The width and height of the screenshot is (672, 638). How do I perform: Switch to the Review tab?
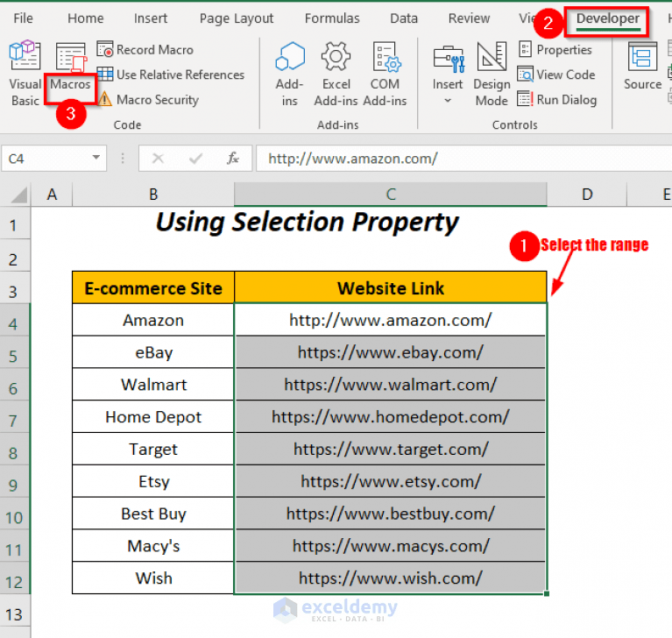point(469,18)
